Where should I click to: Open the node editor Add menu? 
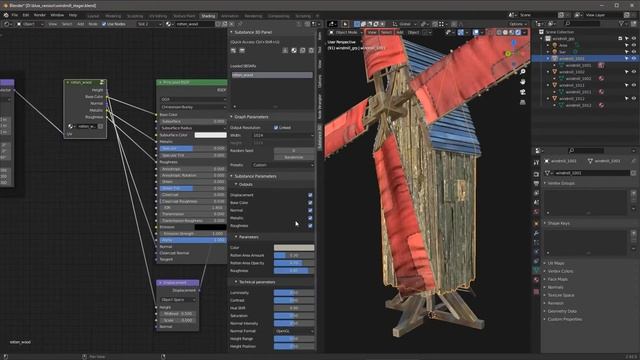click(80, 24)
